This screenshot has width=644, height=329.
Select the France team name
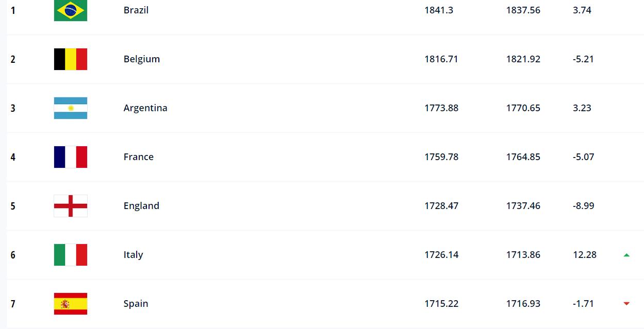139,157
